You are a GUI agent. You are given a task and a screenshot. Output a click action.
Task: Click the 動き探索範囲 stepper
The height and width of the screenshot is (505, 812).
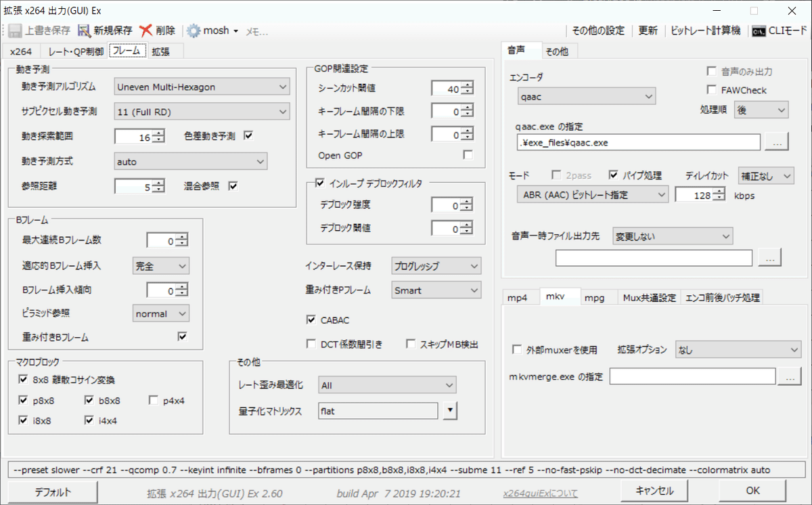click(x=158, y=137)
